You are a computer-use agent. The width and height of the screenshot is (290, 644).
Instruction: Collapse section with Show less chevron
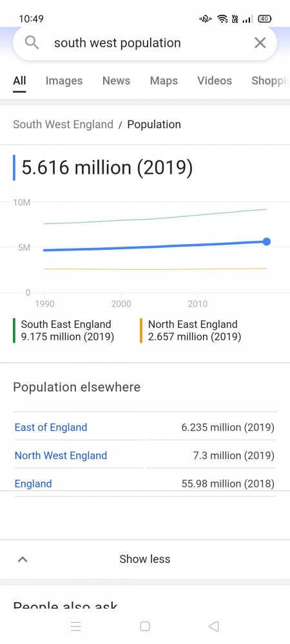23,559
